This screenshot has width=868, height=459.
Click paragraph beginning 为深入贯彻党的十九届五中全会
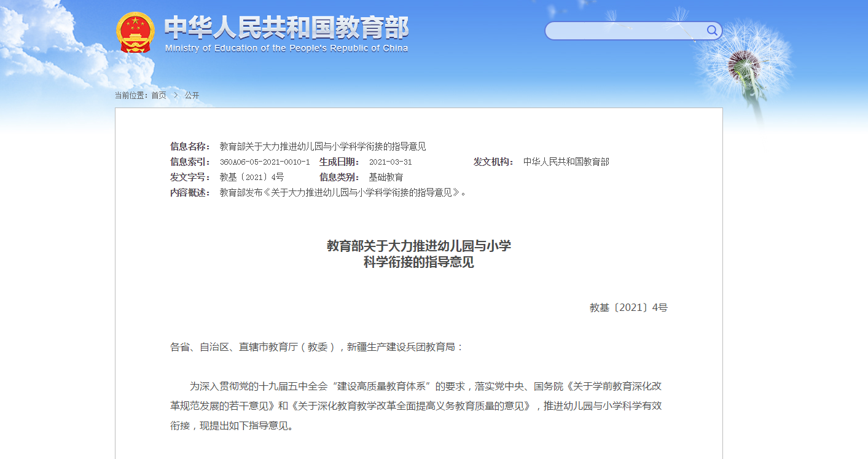pyautogui.click(x=416, y=406)
